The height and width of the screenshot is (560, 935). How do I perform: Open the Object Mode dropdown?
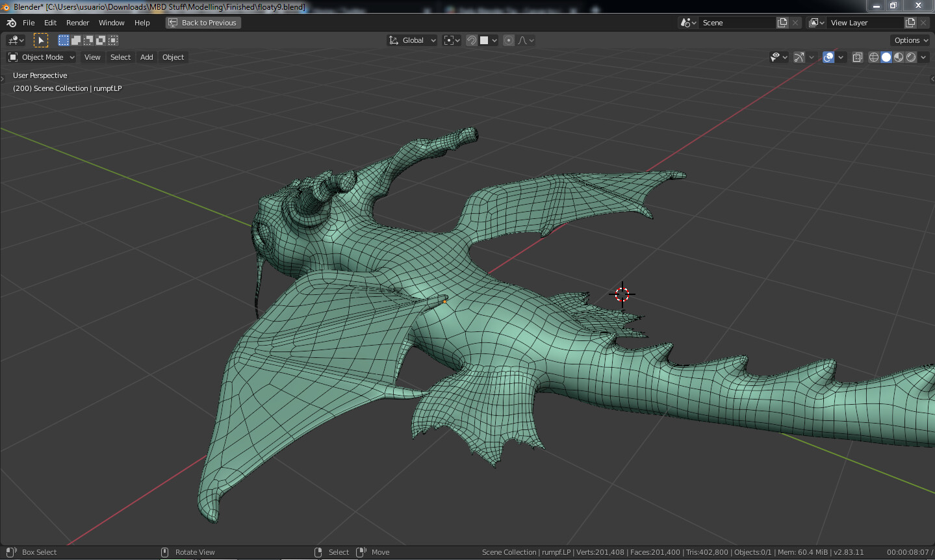point(42,57)
